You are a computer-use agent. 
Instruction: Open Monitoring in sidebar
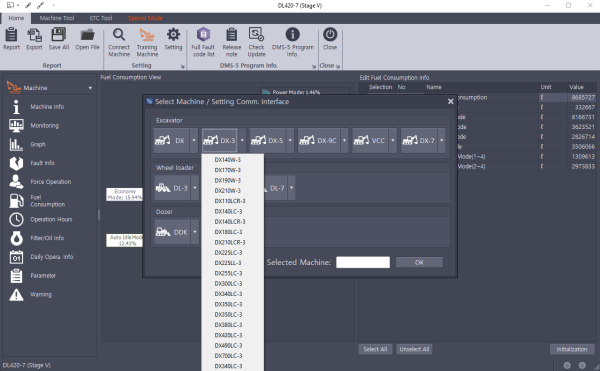tap(44, 125)
